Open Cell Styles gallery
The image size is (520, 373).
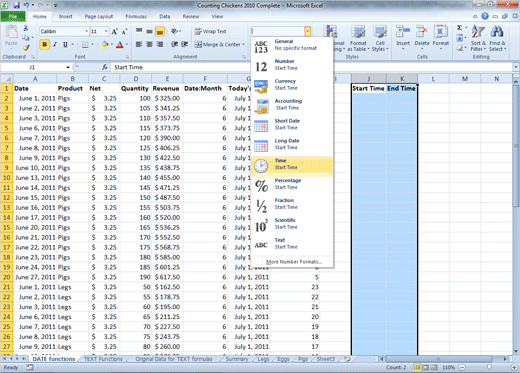(x=380, y=39)
